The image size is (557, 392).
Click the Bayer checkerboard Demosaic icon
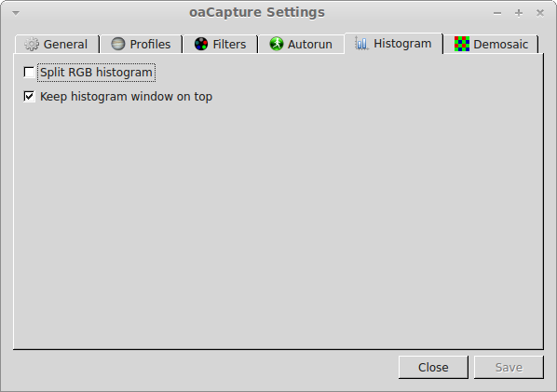coord(461,44)
